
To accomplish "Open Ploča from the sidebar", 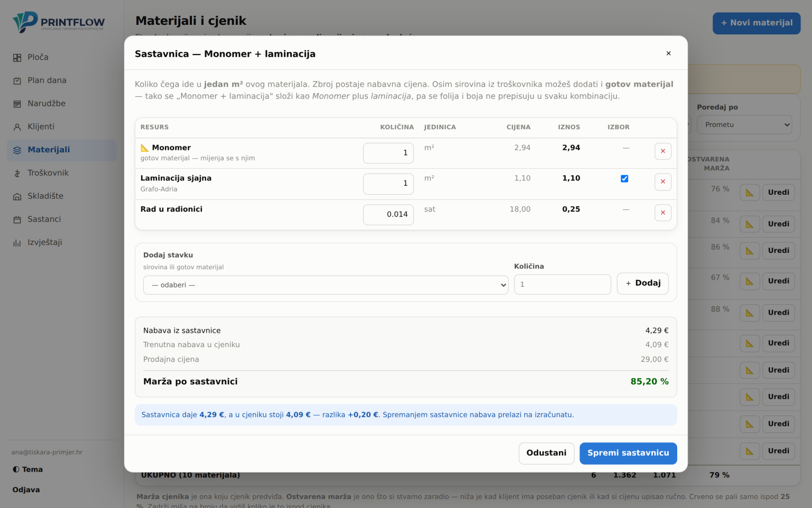I will [x=61, y=57].
